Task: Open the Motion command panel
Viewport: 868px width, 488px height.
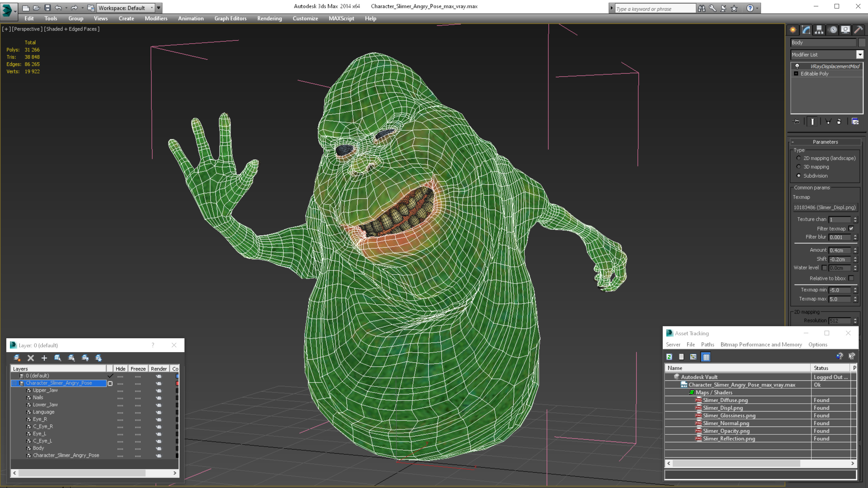Action: [x=833, y=30]
